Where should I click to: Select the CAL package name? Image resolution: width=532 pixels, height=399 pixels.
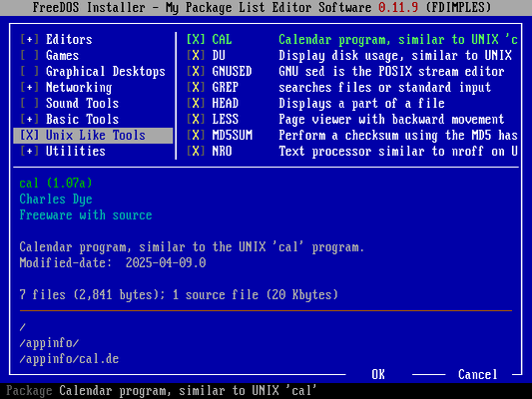pyautogui.click(x=222, y=40)
